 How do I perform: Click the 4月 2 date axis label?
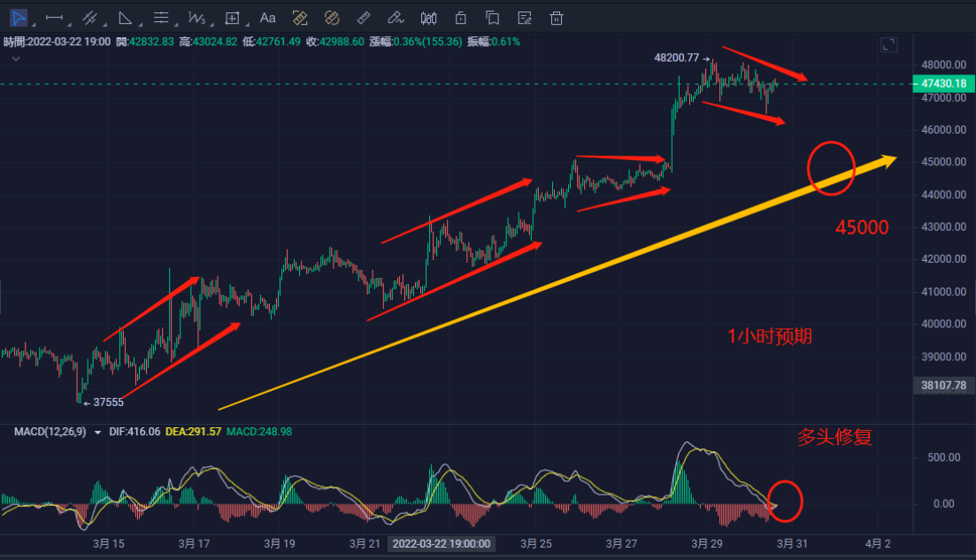pos(878,544)
